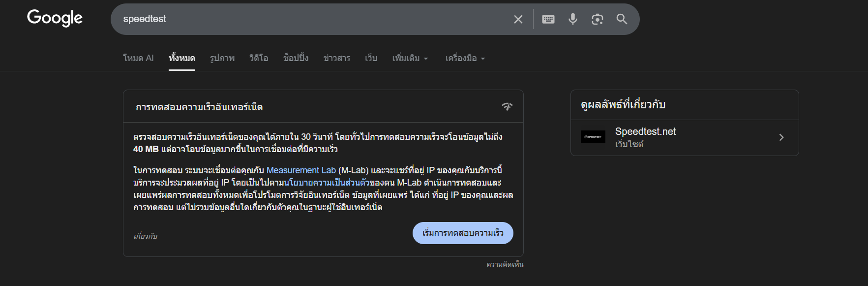
Task: Open the โหมด AI tab
Action: [x=138, y=58]
